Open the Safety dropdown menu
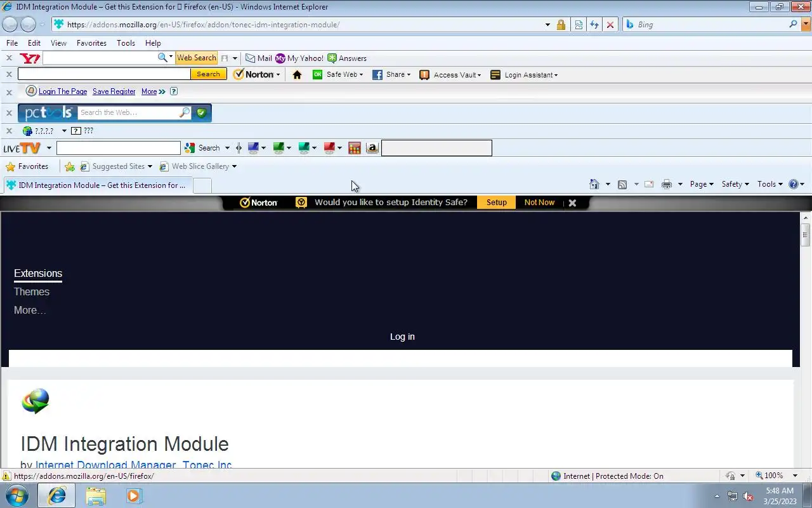812x508 pixels. [735, 184]
